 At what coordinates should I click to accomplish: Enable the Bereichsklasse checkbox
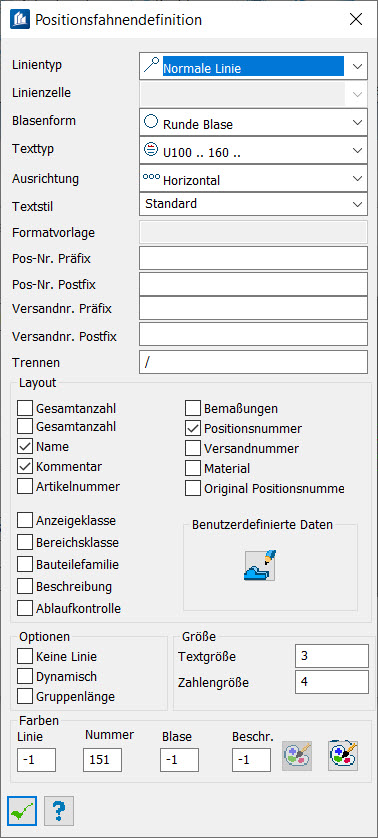25,542
